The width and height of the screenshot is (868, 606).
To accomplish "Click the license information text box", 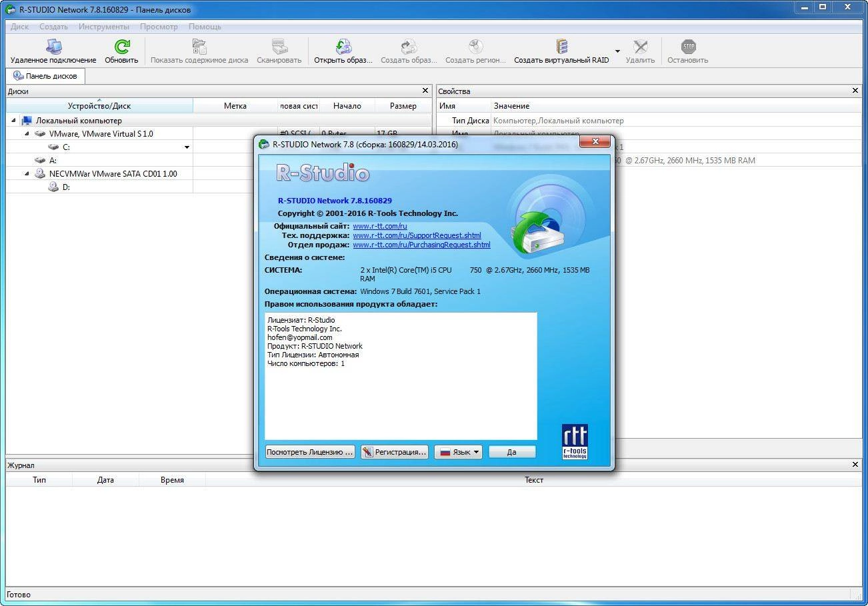I will click(x=401, y=376).
